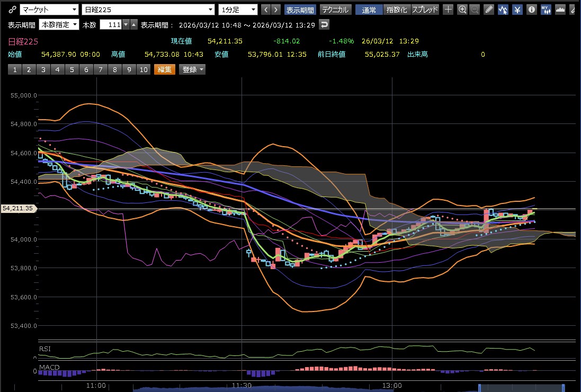Click the MY chart settings icon
Image resolution: width=581 pixels, height=392 pixels.
546,10
